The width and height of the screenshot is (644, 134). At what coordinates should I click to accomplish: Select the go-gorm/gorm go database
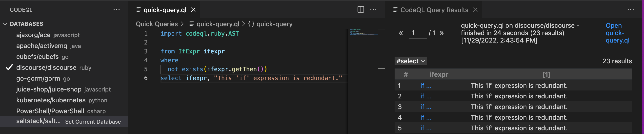(43, 78)
